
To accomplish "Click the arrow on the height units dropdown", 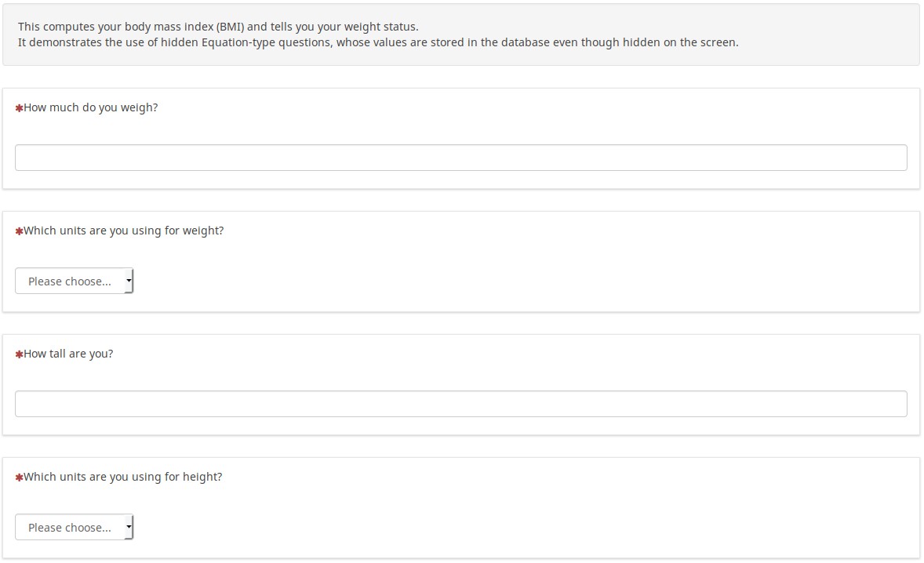I will click(x=129, y=526).
